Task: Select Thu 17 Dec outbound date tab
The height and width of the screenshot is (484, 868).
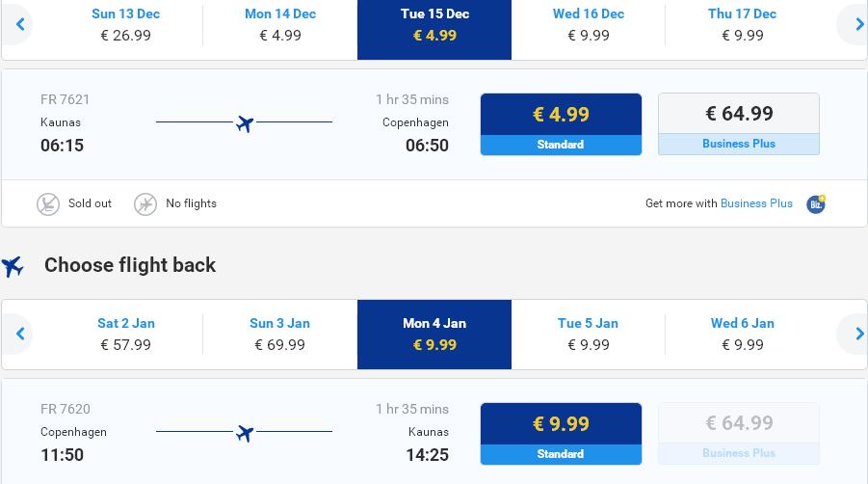Action: (743, 25)
